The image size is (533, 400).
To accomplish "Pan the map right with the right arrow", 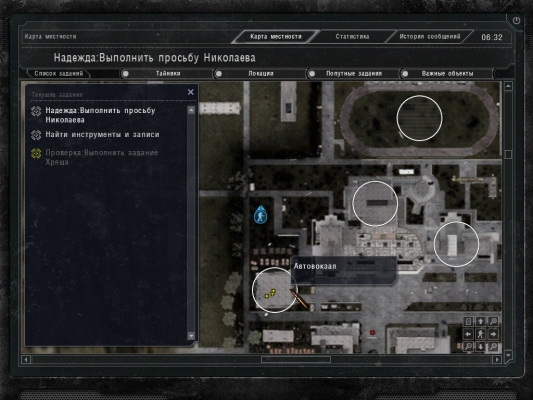I will click(493, 334).
